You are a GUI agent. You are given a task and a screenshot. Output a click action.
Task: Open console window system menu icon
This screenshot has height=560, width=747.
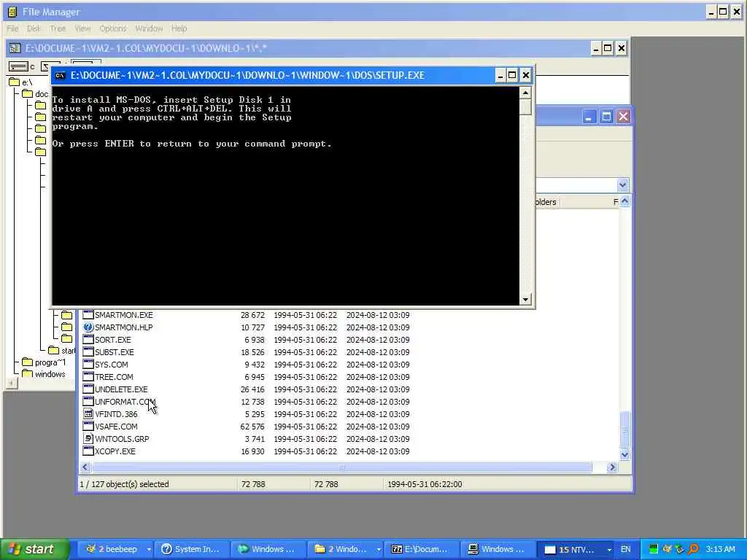pyautogui.click(x=60, y=75)
